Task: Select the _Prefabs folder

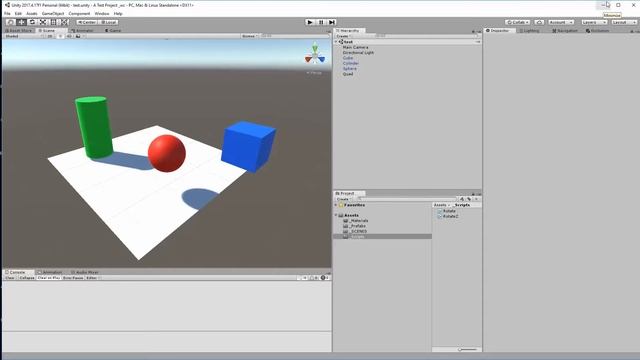Action: pos(355,226)
